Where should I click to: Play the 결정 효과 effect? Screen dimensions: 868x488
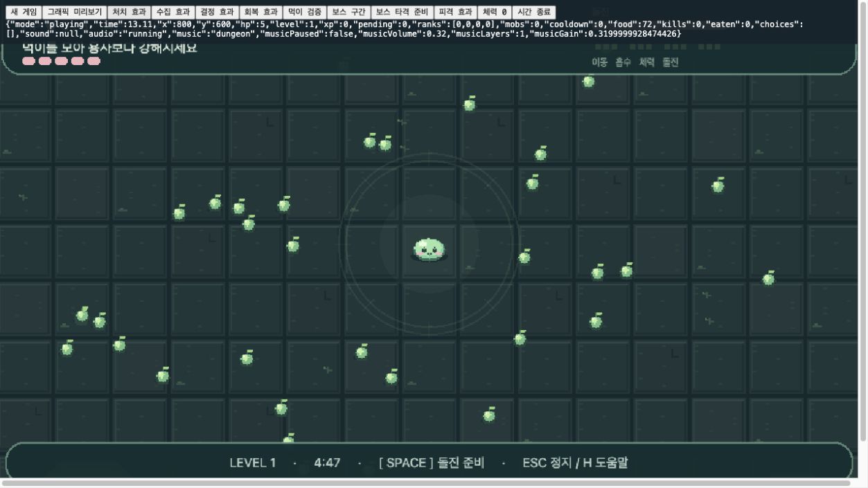(x=216, y=12)
